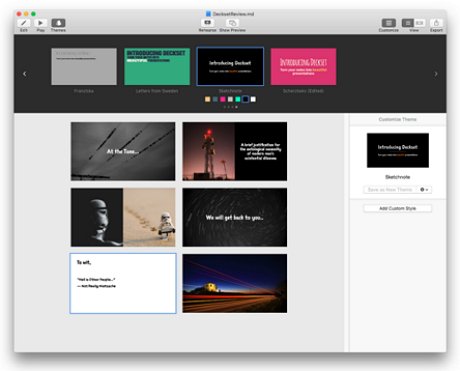The image size is (460, 371).
Task: Open the Export share icon
Action: (436, 23)
